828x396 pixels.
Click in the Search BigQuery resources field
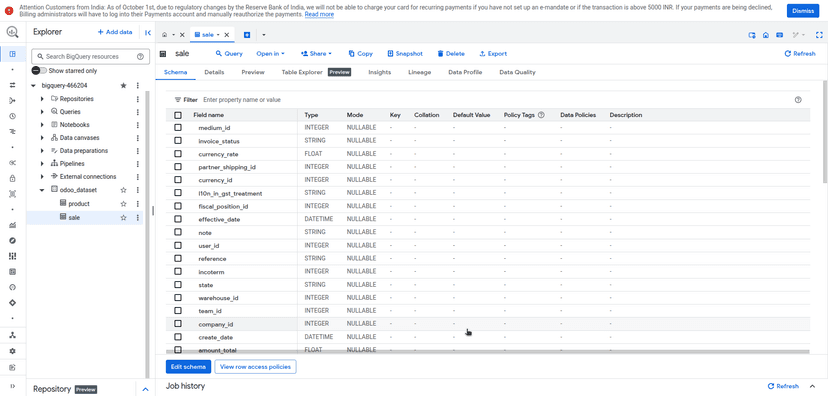tap(90, 56)
